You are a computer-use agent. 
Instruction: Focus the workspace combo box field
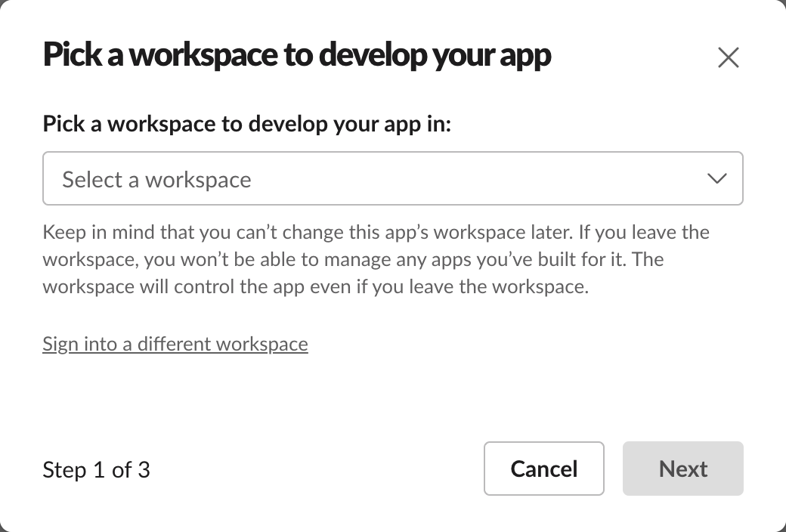click(392, 179)
